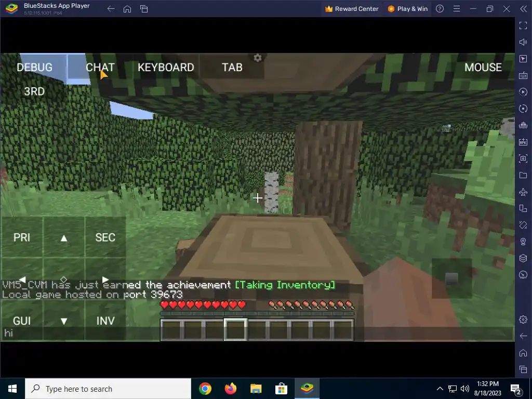Click Play & Win button
The image size is (532, 399).
click(407, 9)
